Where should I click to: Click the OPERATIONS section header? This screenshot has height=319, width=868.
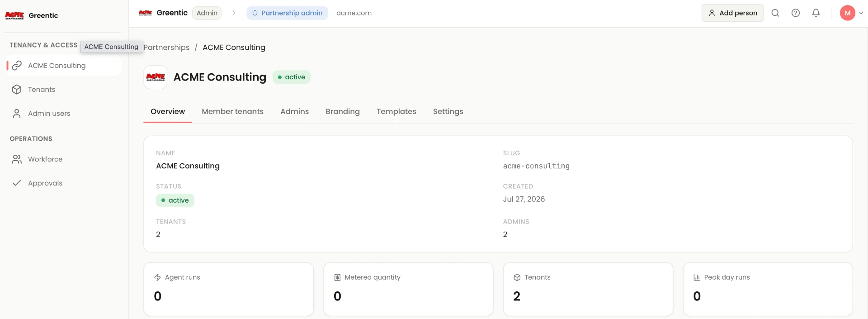pos(31,139)
